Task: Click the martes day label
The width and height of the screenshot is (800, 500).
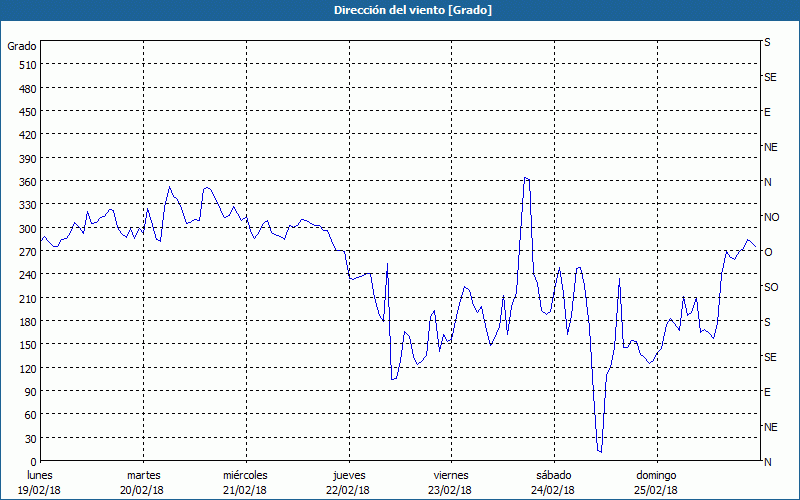Action: pyautogui.click(x=143, y=475)
